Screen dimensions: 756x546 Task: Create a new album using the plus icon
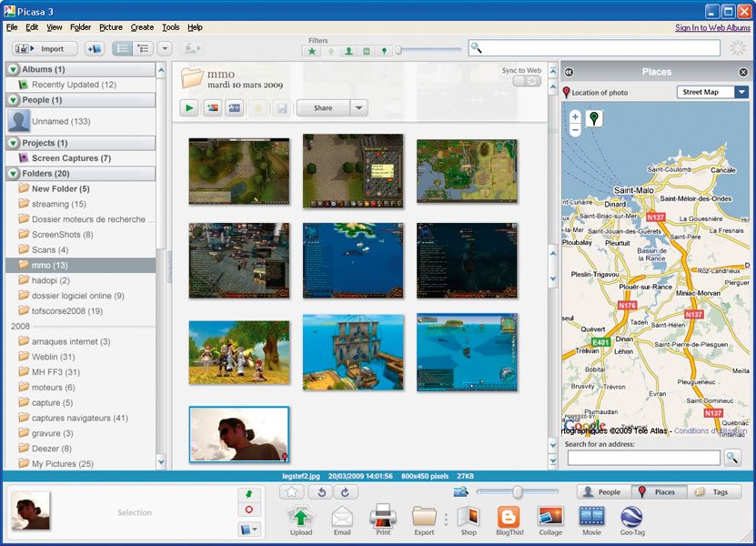[95, 49]
